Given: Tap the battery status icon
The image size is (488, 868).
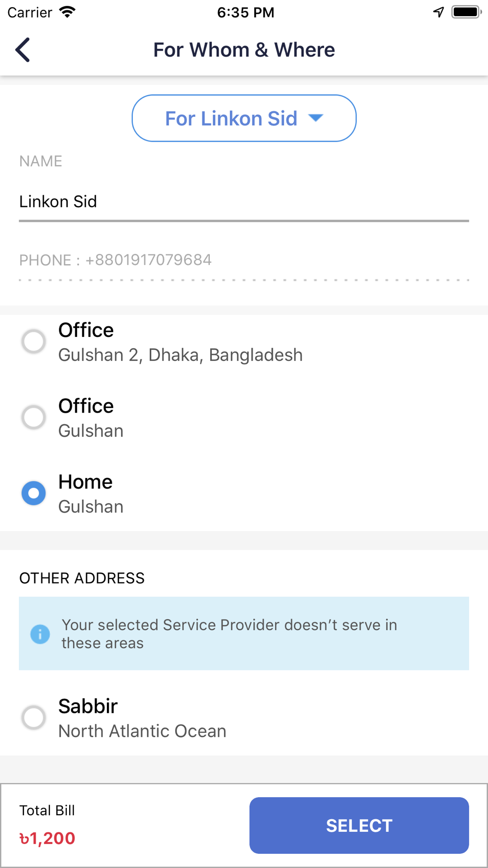Looking at the screenshot, I should [x=466, y=12].
